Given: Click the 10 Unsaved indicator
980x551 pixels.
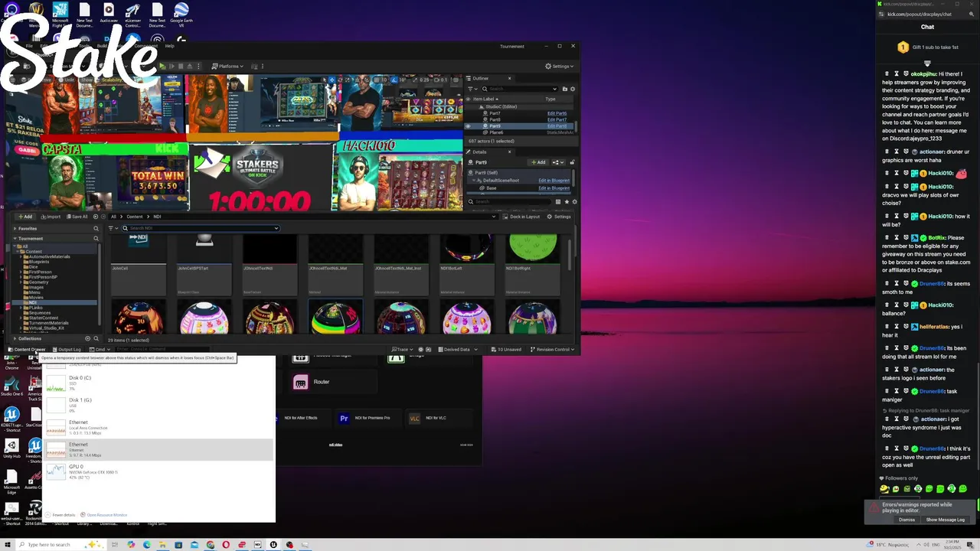Looking at the screenshot, I should coord(506,349).
